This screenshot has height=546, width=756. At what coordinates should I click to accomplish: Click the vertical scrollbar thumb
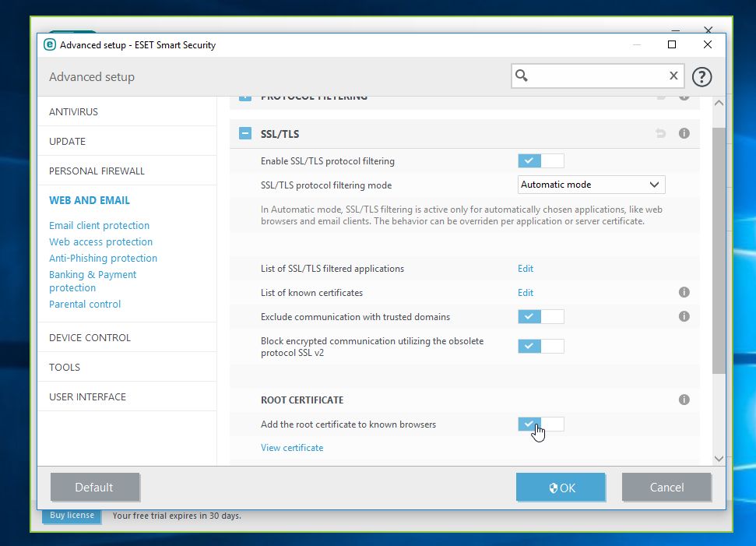click(719, 250)
